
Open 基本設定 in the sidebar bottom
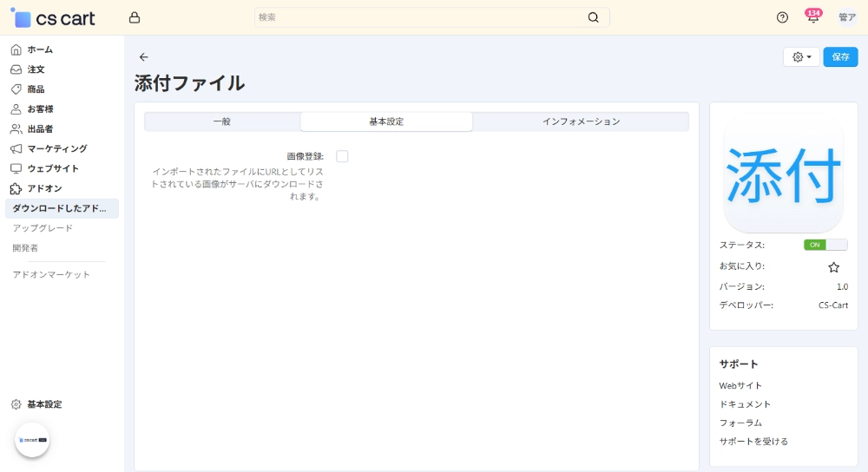[x=43, y=404]
